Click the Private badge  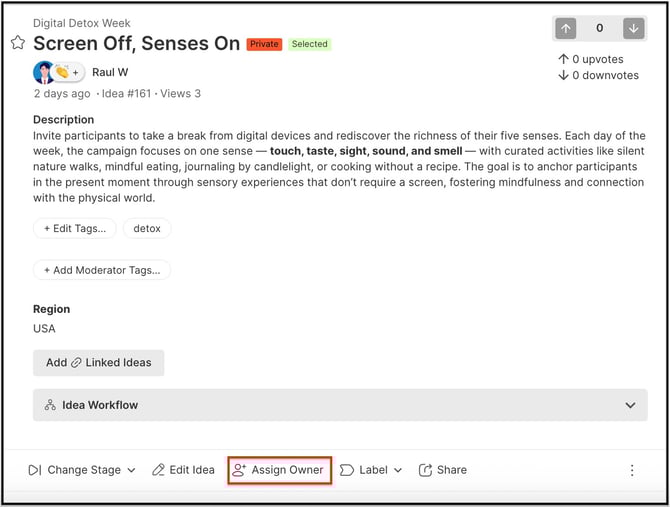point(264,44)
